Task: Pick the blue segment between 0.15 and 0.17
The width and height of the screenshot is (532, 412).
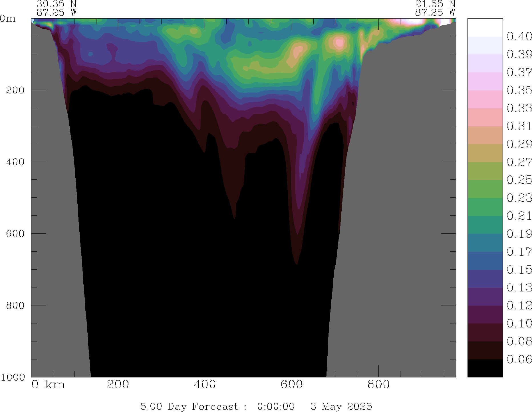Action: click(x=485, y=261)
